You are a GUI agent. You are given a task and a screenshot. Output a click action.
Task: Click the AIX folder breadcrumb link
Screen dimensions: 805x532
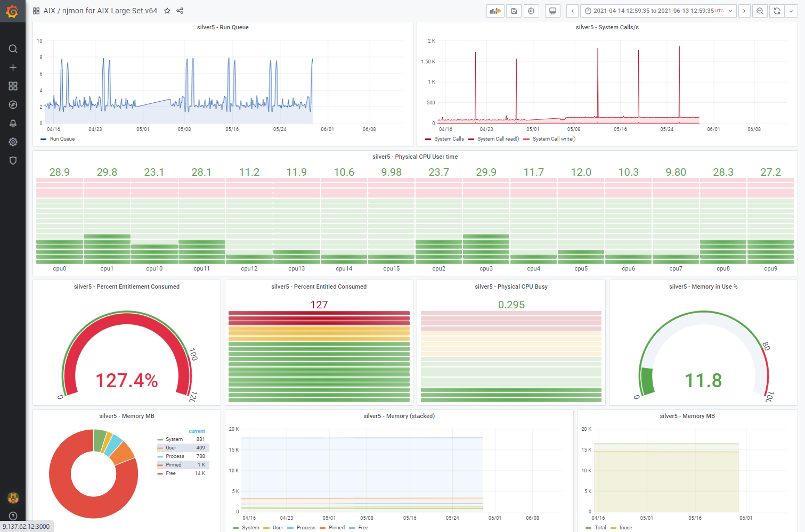tap(50, 11)
